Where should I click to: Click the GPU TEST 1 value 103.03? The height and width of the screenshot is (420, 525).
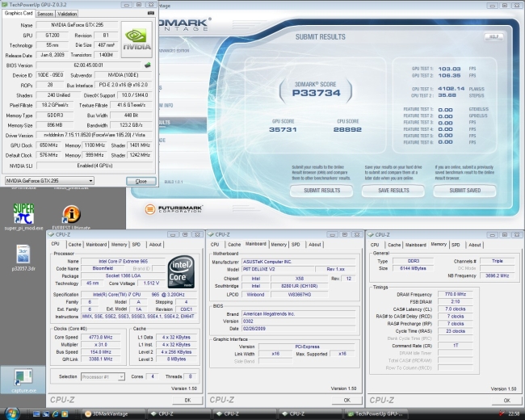tap(449, 69)
